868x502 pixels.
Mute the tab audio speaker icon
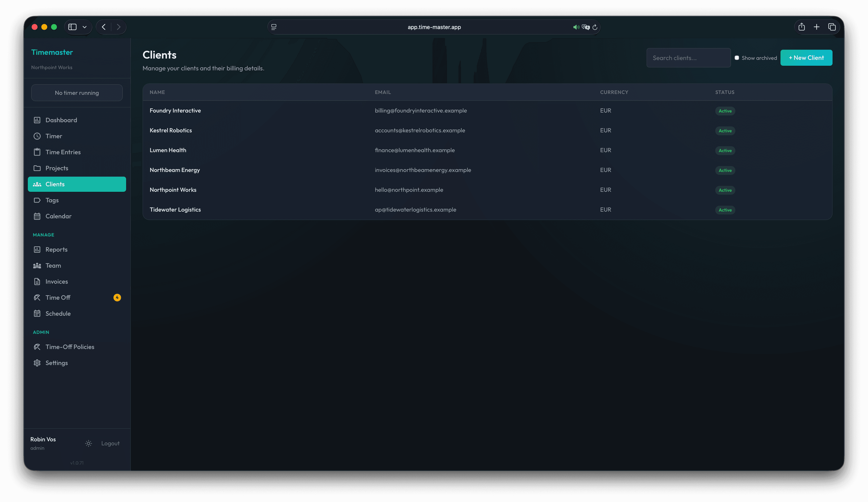tap(576, 27)
